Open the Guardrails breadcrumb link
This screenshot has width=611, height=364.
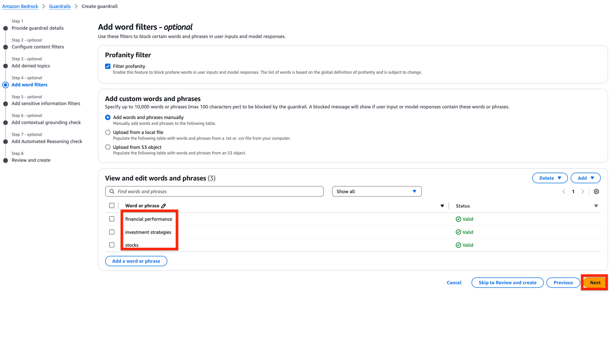(x=59, y=6)
